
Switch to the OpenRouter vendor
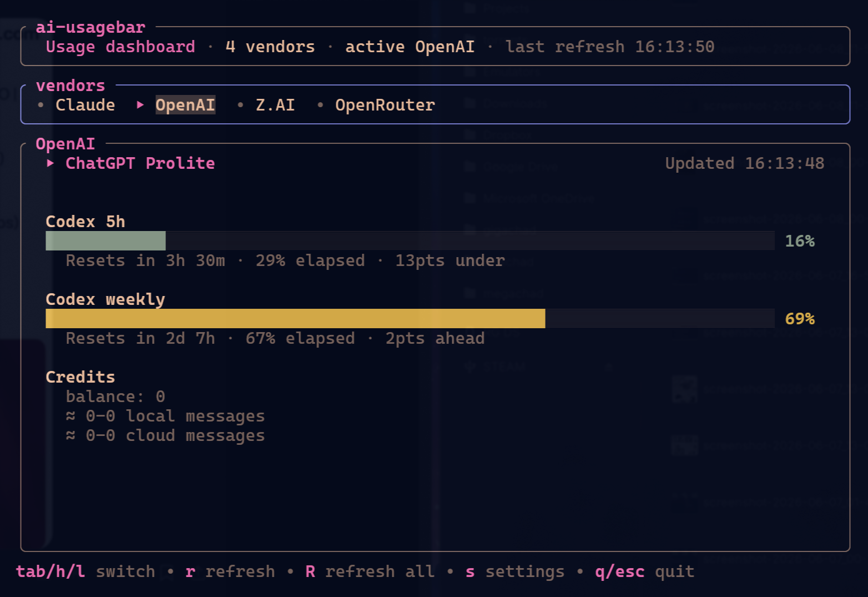tap(385, 105)
